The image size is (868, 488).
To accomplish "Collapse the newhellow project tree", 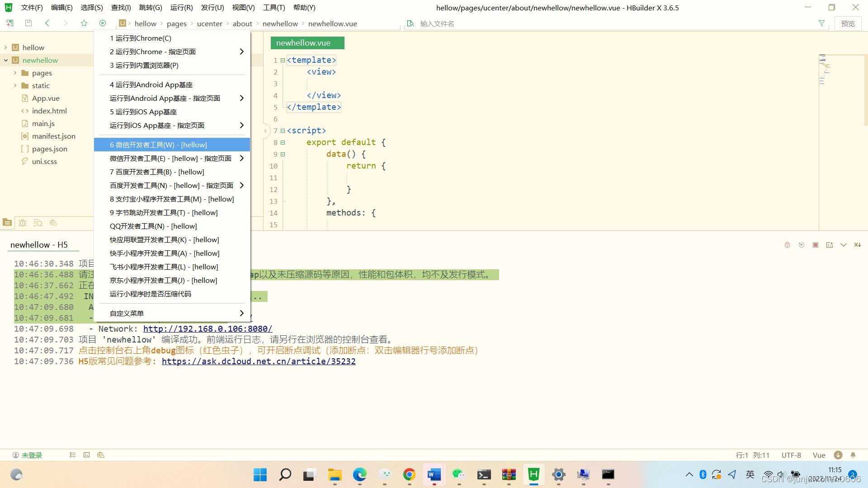I will click(x=5, y=60).
